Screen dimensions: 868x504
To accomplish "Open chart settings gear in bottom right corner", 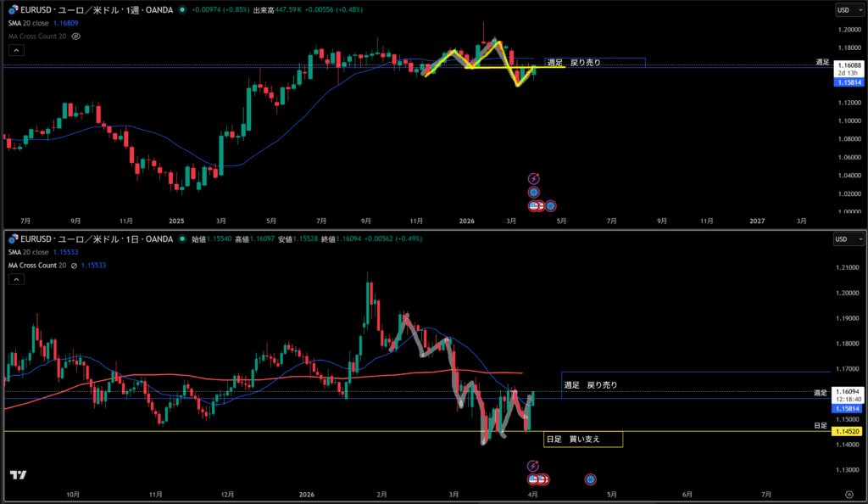I will click(849, 493).
